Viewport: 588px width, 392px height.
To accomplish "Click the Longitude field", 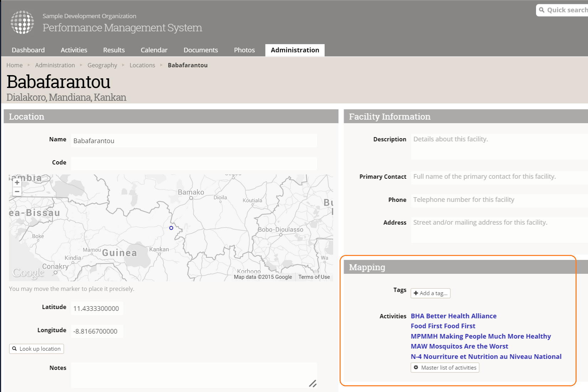I will click(x=97, y=331).
